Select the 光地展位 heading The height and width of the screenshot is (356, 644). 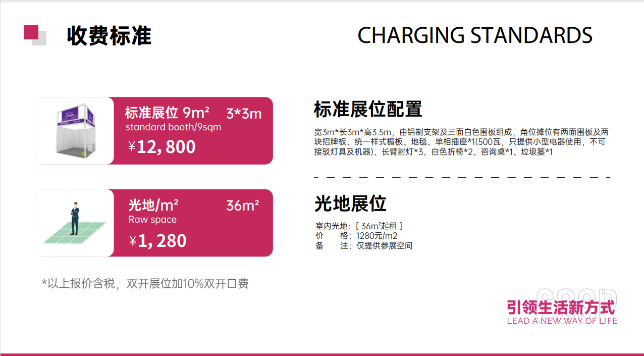click(350, 204)
